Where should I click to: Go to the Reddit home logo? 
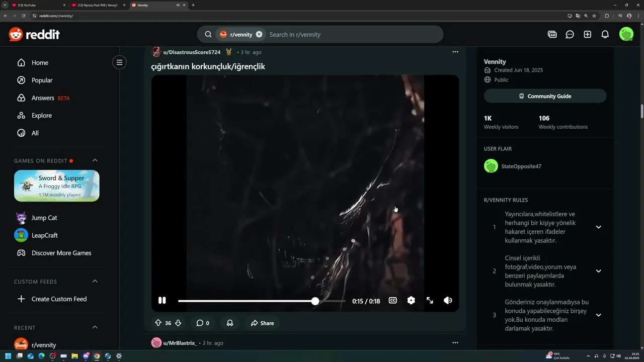point(34,34)
